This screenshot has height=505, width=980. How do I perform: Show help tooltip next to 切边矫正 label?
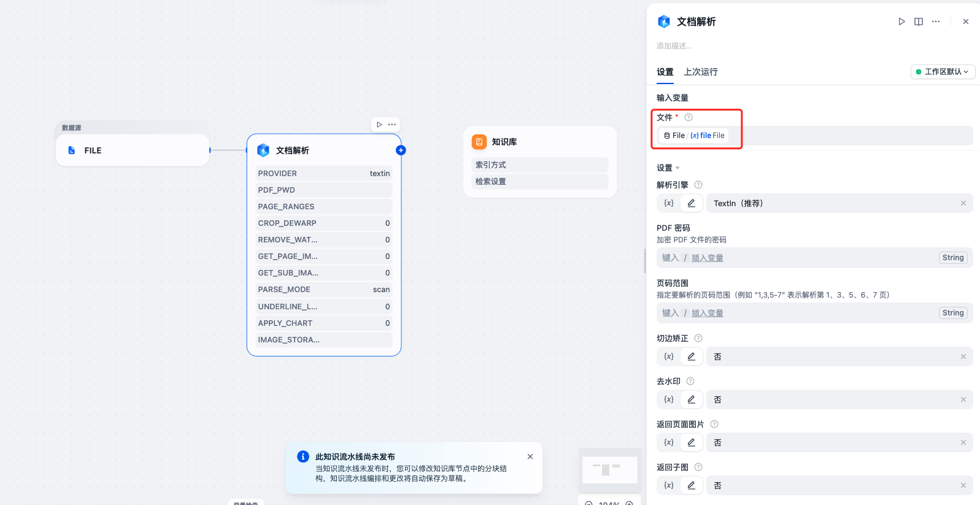point(698,338)
